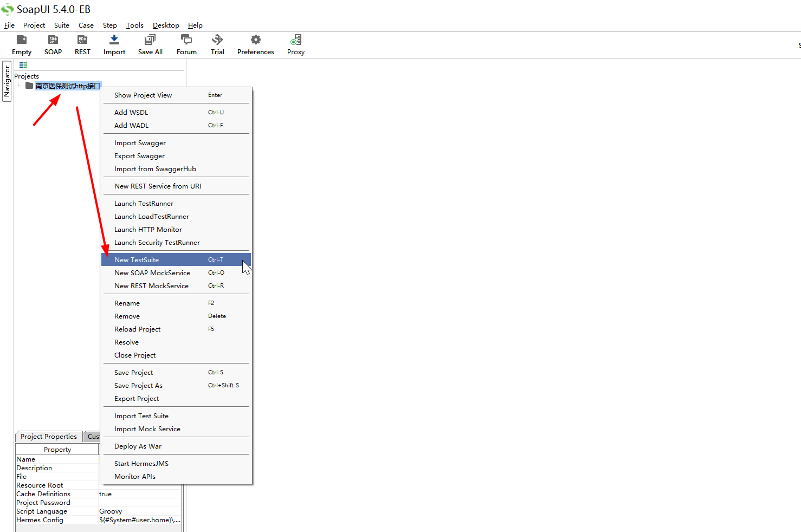Select Start HermesJMS
The width and height of the screenshot is (801, 532).
point(176,463)
